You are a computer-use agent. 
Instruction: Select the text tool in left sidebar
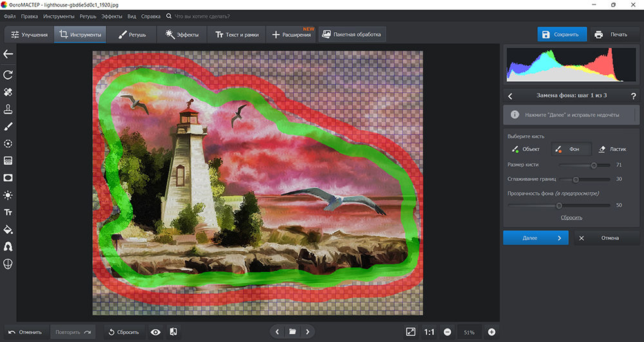pyautogui.click(x=8, y=212)
